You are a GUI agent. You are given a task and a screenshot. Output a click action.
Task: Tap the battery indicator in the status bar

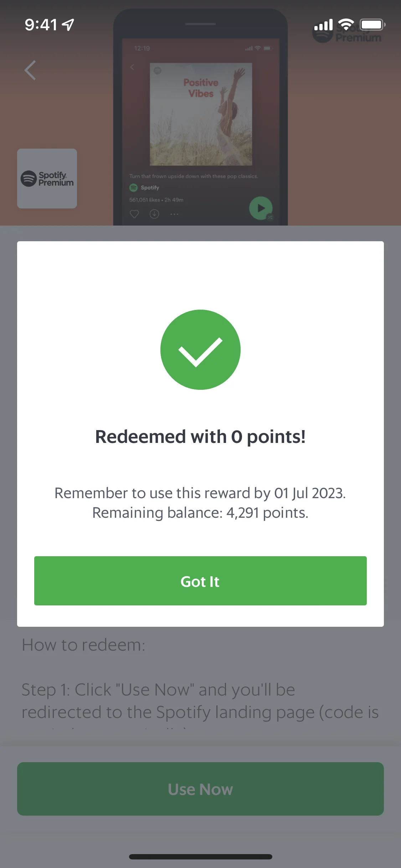click(372, 25)
